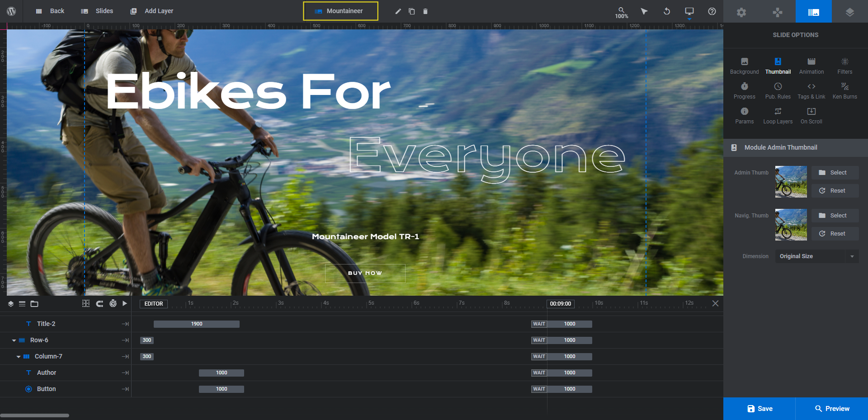Screen dimensions: 868x420
Task: Click the BUY NOW button on canvas
Action: 365,273
